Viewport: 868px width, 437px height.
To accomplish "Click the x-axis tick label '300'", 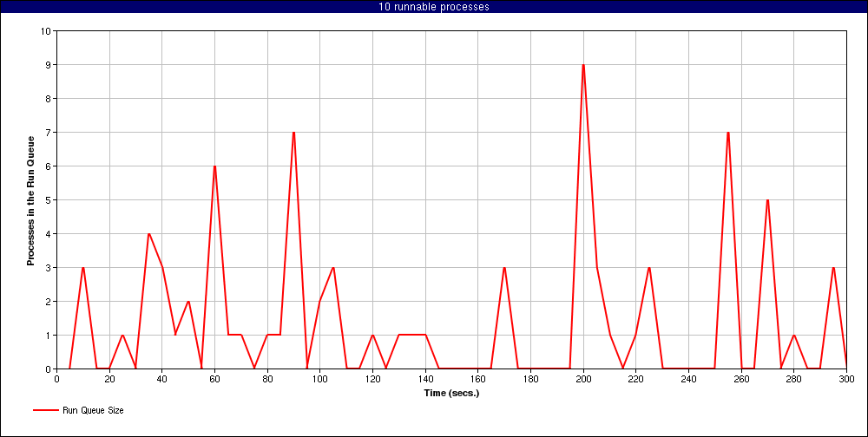I will [846, 379].
